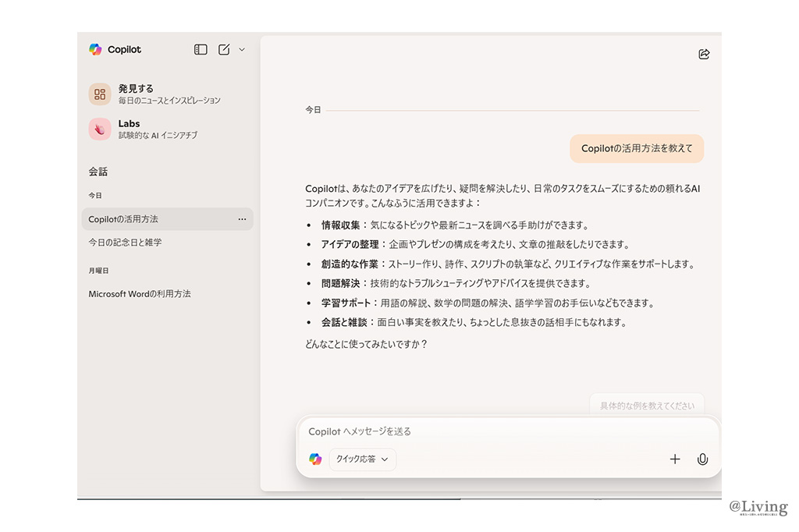This screenshot has width=799, height=532.
Task: Expand the chevron next to new chat
Action: click(x=242, y=49)
